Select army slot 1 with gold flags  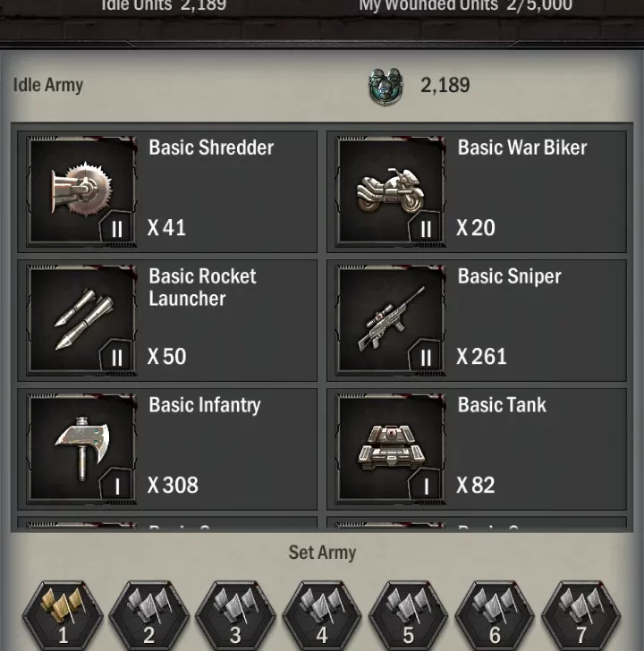(x=63, y=615)
